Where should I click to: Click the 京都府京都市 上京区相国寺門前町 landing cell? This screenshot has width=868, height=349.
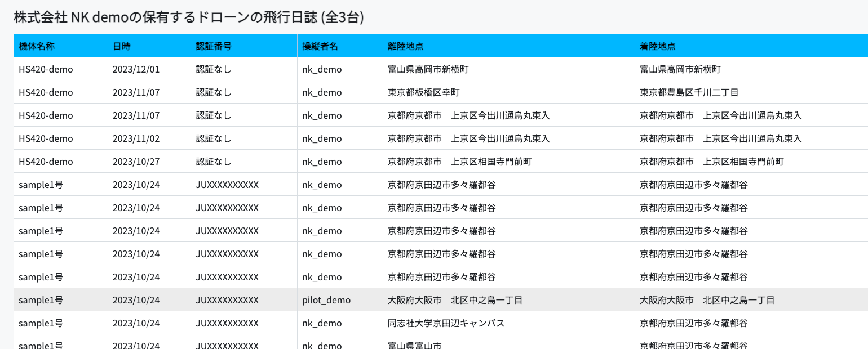751,162
